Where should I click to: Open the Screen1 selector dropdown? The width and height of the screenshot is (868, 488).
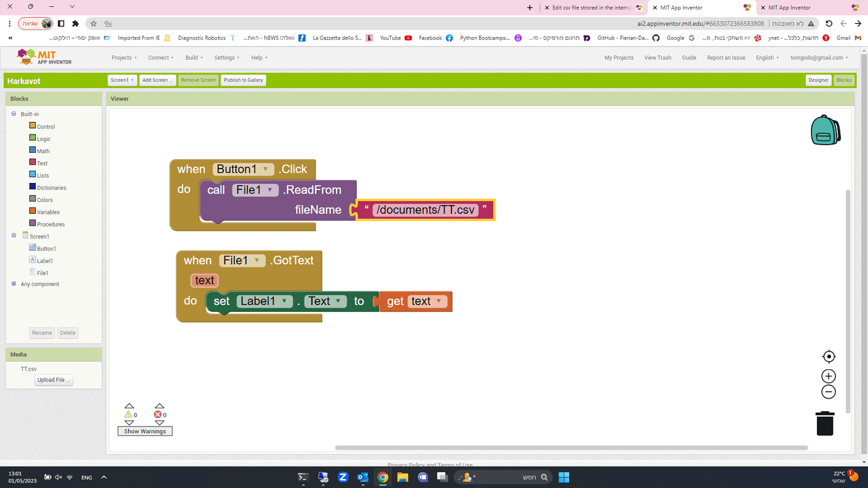[x=122, y=80]
